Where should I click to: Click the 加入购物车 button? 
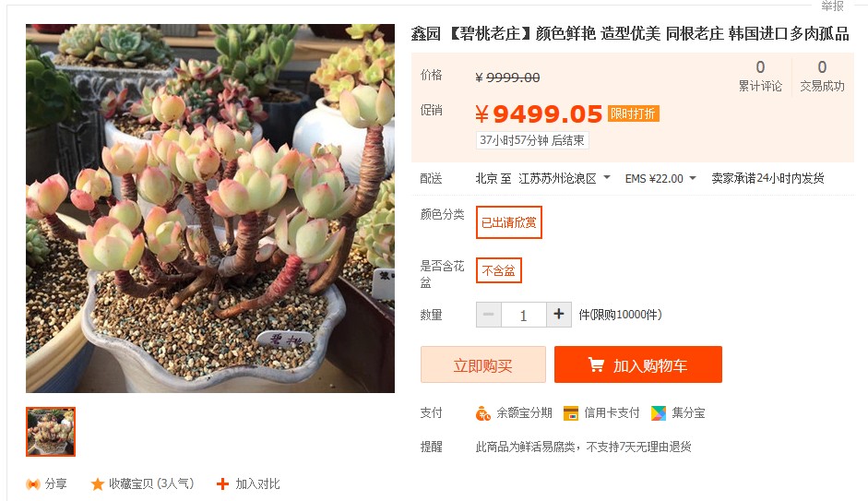(638, 364)
